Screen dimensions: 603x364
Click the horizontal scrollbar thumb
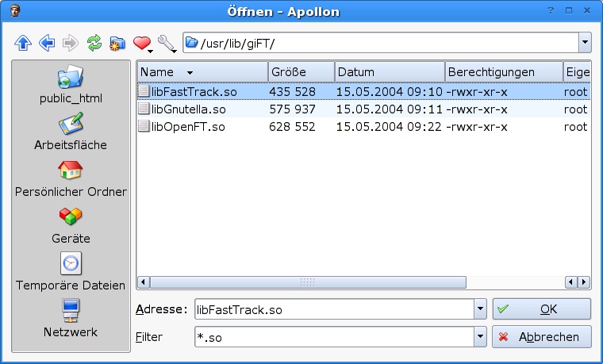(x=308, y=282)
